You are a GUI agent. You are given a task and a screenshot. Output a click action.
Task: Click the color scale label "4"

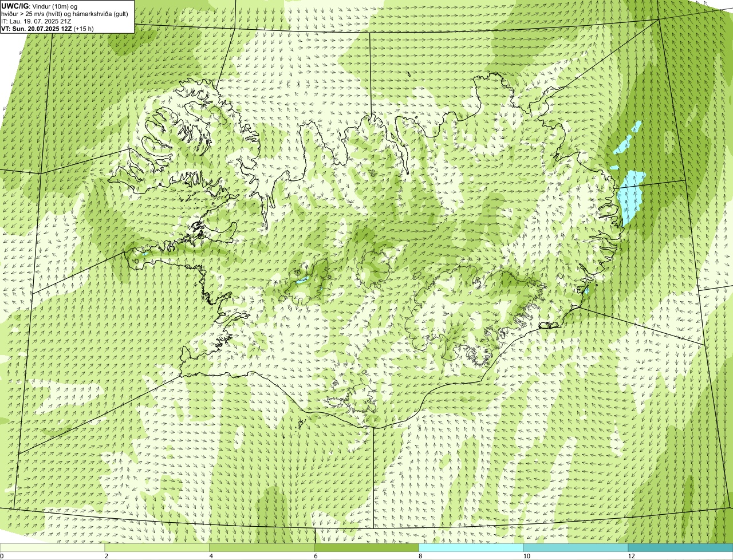click(x=211, y=556)
